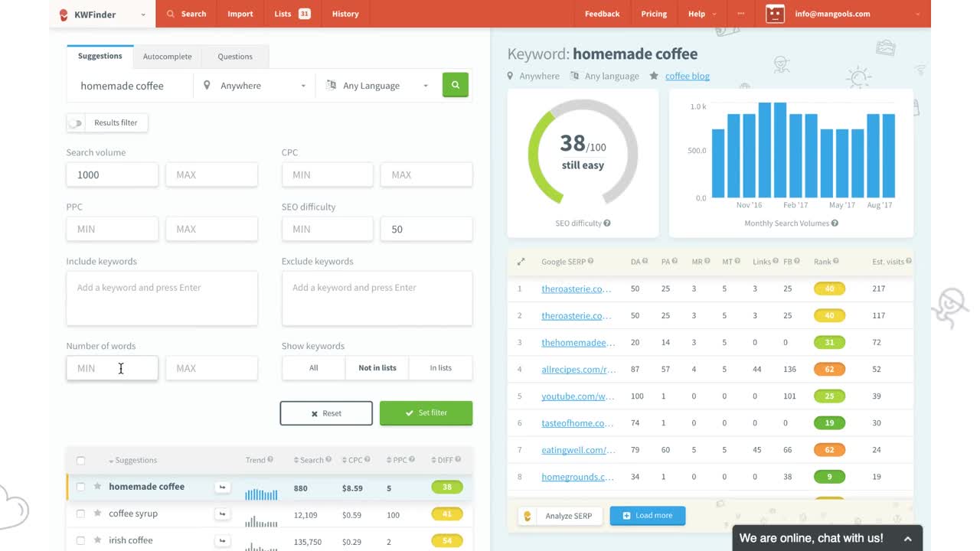This screenshot has height=551, width=980.
Task: Click the Analyze SERP button
Action: coord(560,516)
